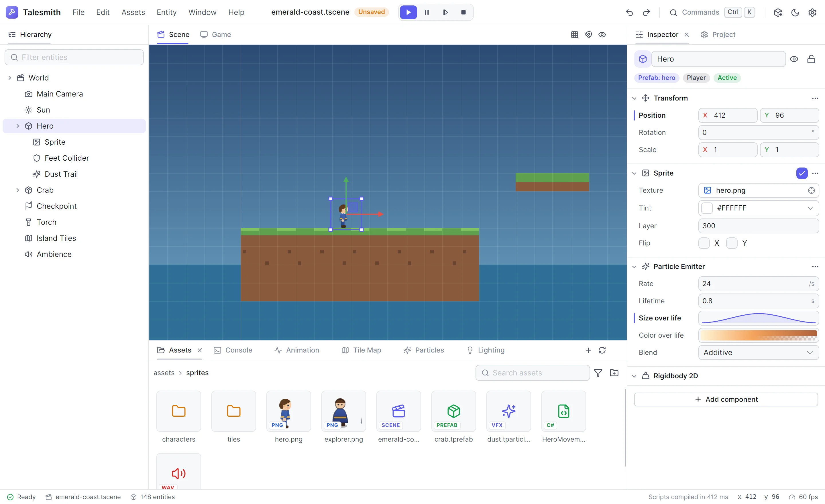Refresh the Assets panel

pos(602,350)
